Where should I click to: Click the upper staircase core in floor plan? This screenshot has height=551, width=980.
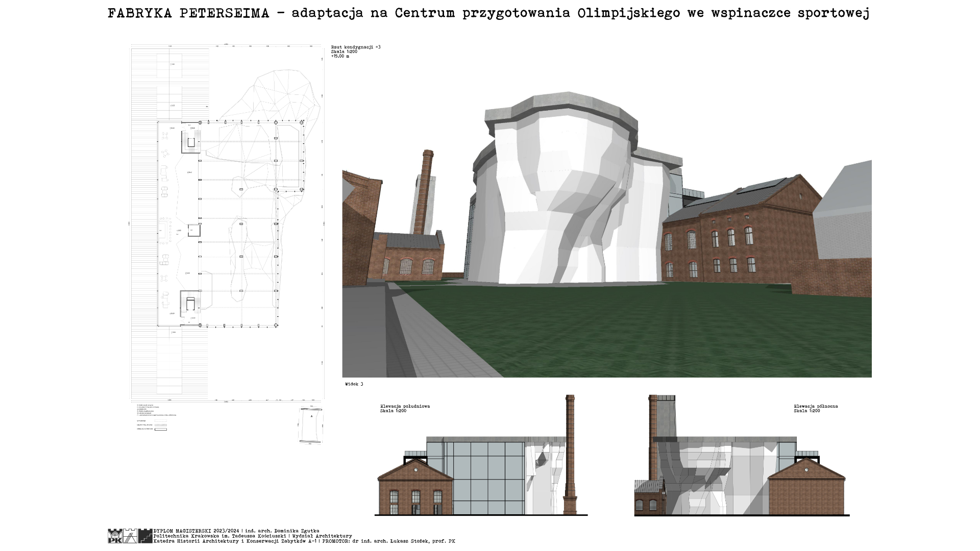pos(191,142)
